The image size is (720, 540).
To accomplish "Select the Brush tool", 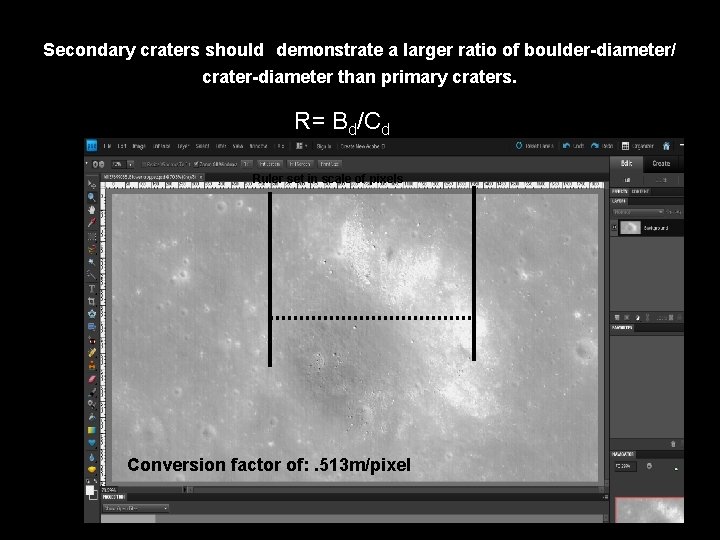I will click(91, 392).
